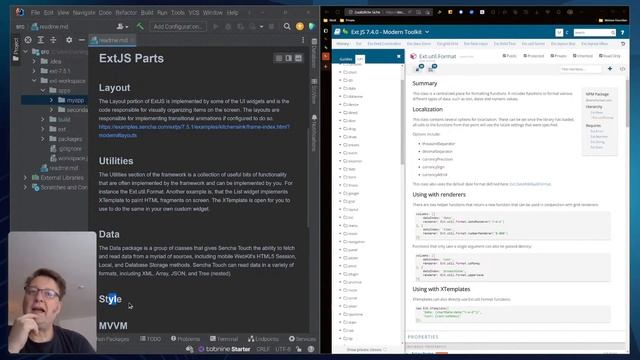This screenshot has height=360, width=640.
Task: Collapse the apps folder
Action: click(x=43, y=90)
